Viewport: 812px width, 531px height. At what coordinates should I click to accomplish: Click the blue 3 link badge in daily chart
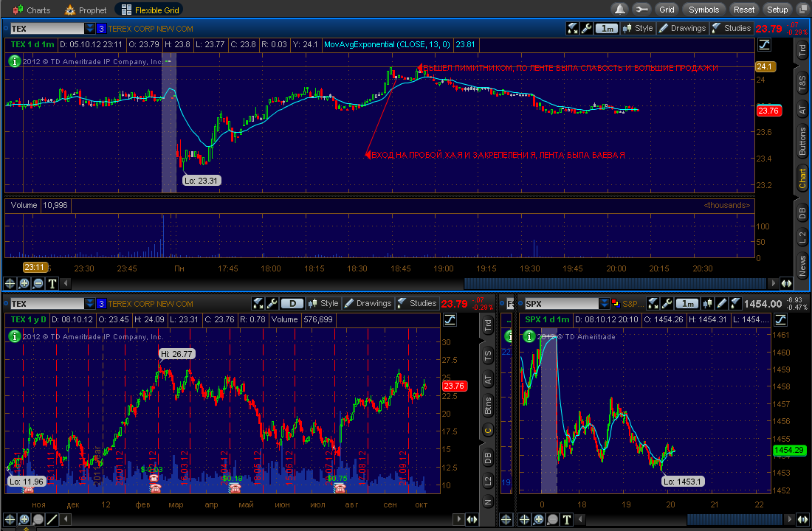[x=102, y=303]
